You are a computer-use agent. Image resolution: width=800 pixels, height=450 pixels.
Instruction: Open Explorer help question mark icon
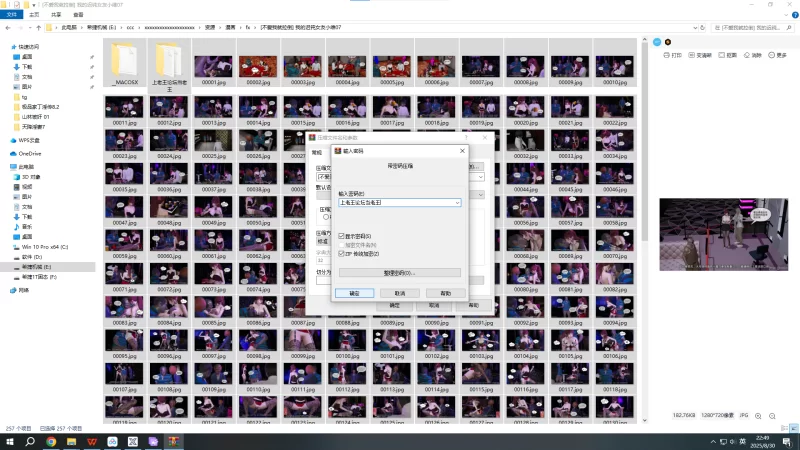(795, 15)
